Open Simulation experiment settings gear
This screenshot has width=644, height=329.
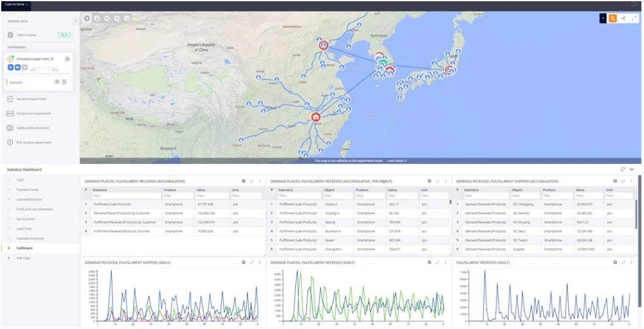[x=67, y=59]
